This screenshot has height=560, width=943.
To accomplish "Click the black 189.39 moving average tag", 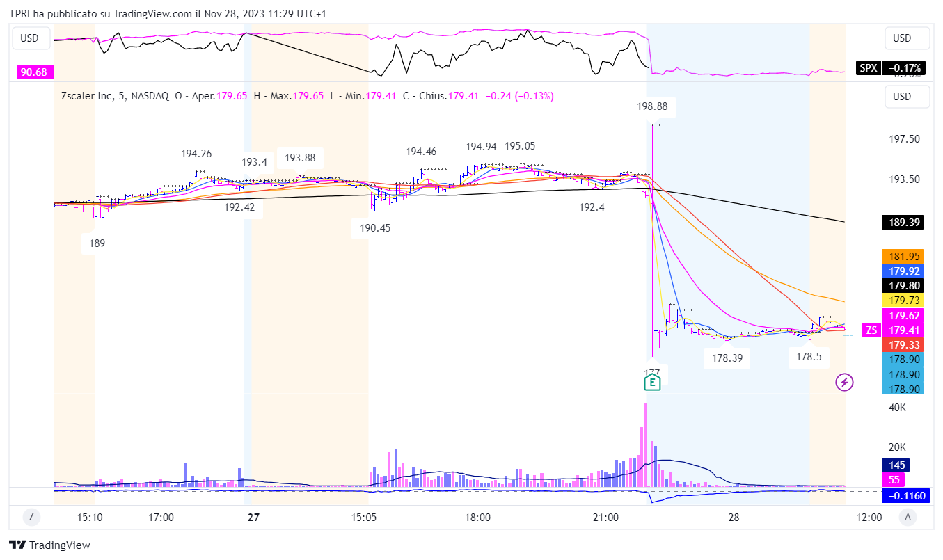I will click(x=902, y=222).
